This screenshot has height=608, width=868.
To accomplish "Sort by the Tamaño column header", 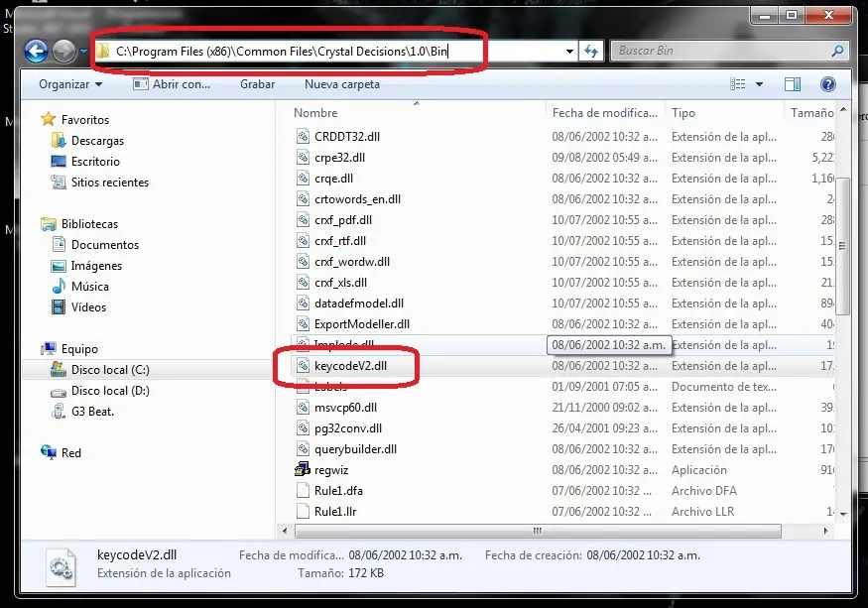I will (x=811, y=113).
